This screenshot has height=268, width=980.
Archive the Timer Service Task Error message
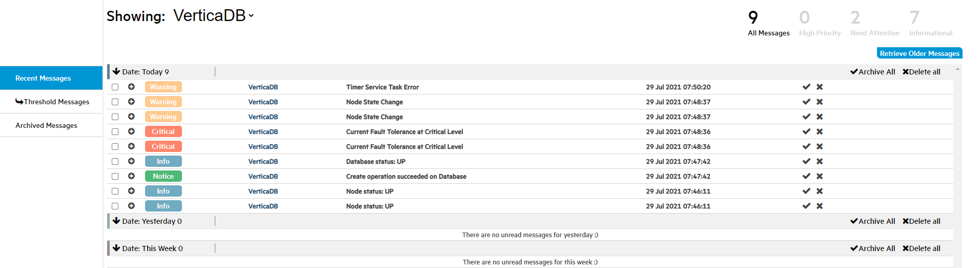point(806,87)
